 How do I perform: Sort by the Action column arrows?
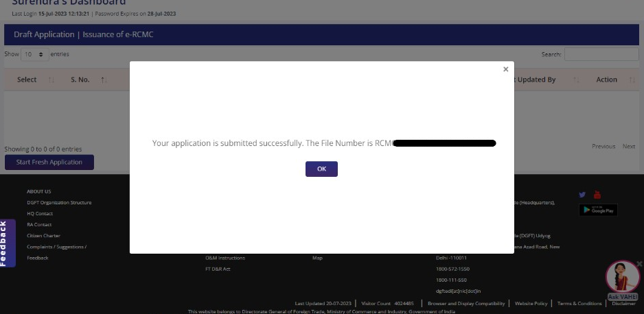tap(632, 80)
